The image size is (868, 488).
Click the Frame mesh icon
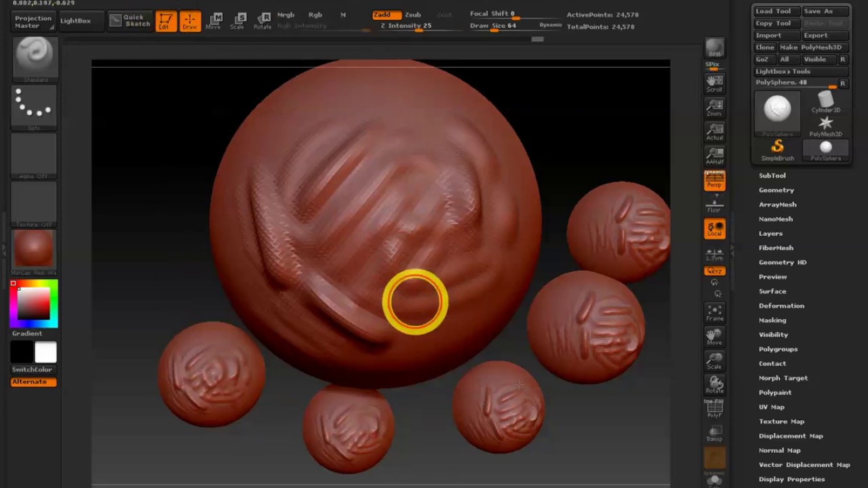[715, 312]
